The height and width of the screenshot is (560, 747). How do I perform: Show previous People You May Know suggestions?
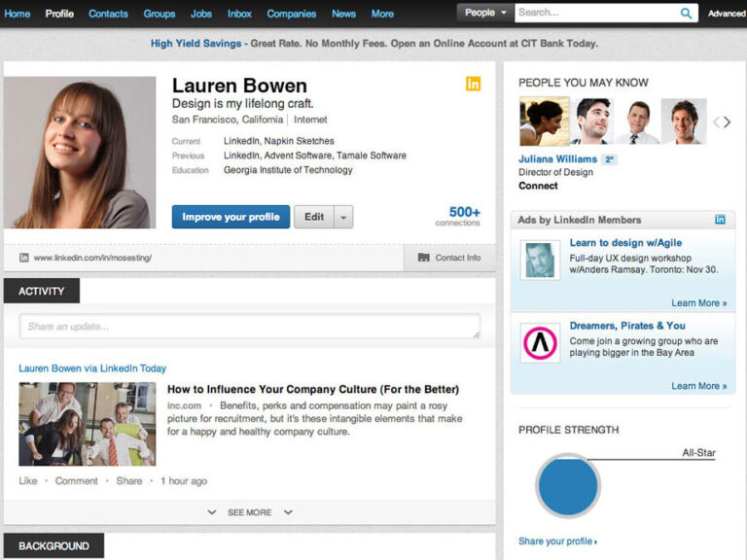[716, 122]
